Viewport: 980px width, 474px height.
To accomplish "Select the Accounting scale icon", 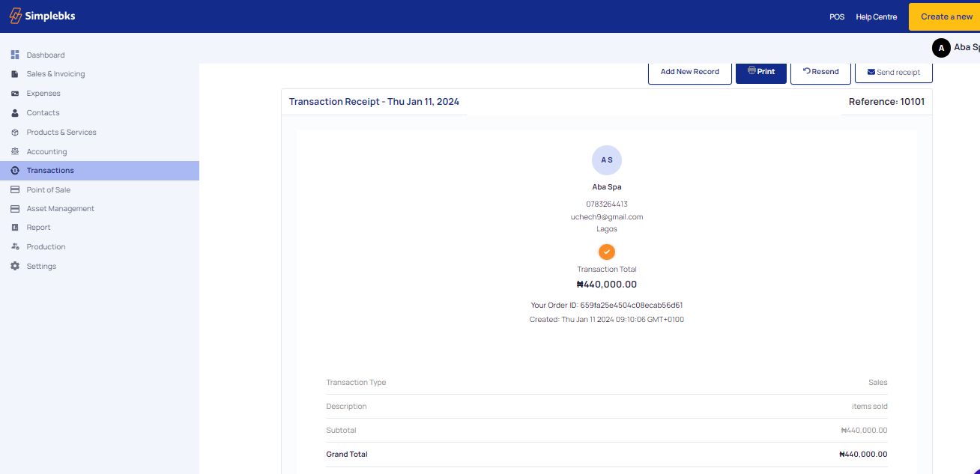I will [x=15, y=152].
